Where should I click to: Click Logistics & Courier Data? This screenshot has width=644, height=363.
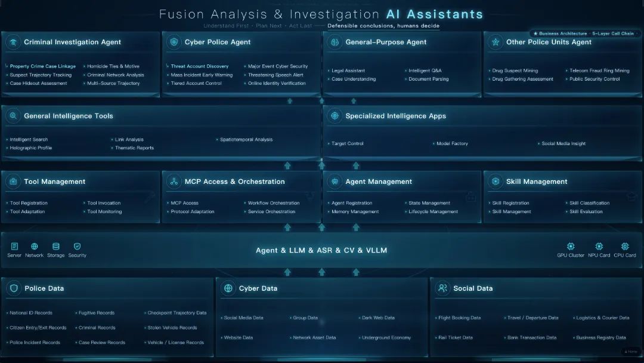tap(602, 318)
